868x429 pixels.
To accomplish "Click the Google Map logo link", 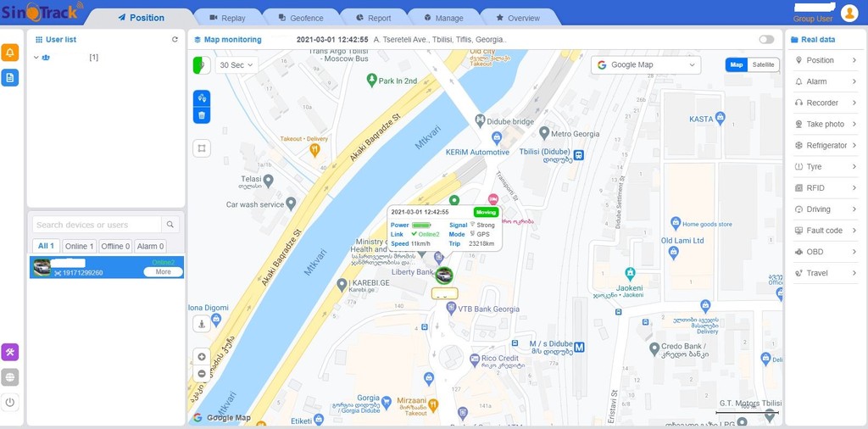I will click(x=221, y=418).
